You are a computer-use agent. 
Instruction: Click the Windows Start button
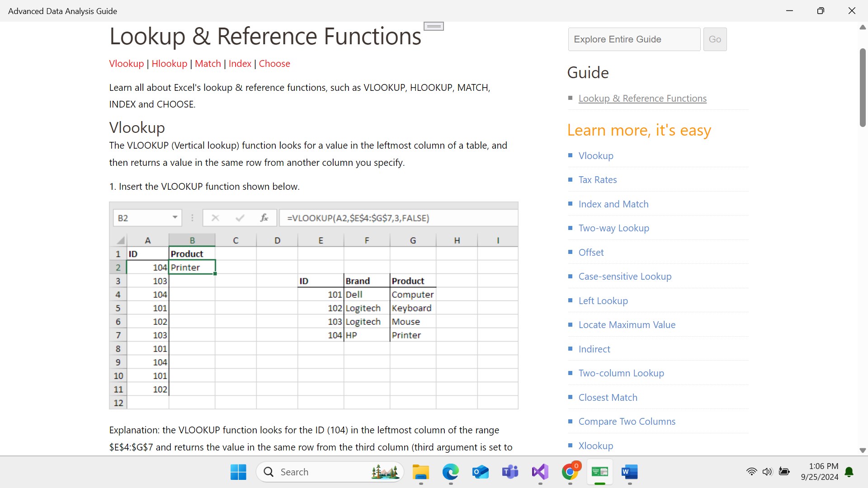[238, 472]
